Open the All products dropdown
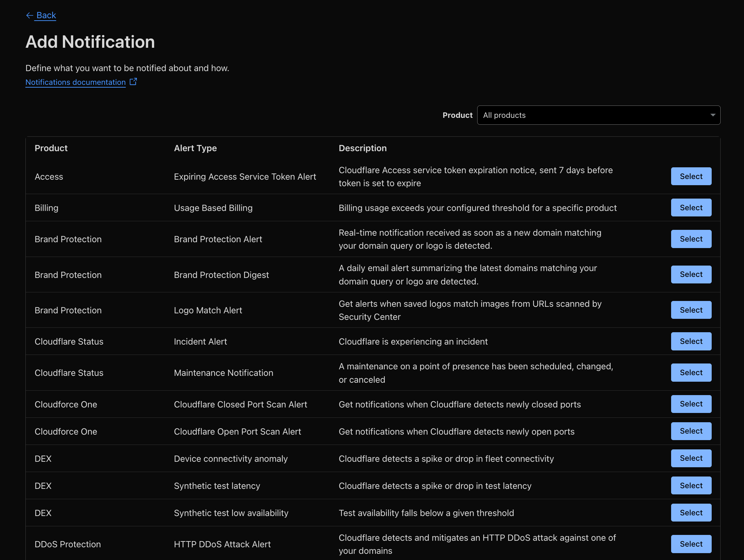This screenshot has width=744, height=560. point(599,115)
